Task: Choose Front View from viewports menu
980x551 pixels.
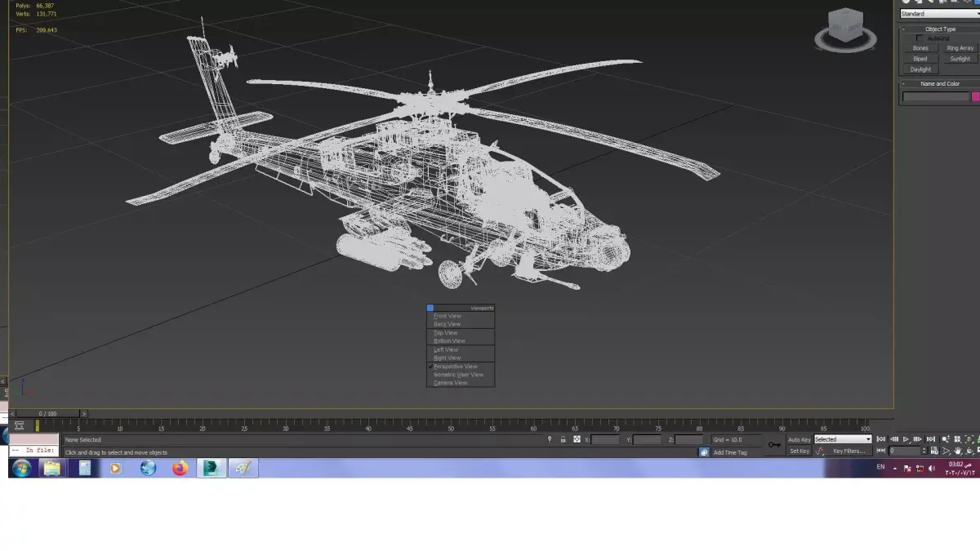Action: 460,316
